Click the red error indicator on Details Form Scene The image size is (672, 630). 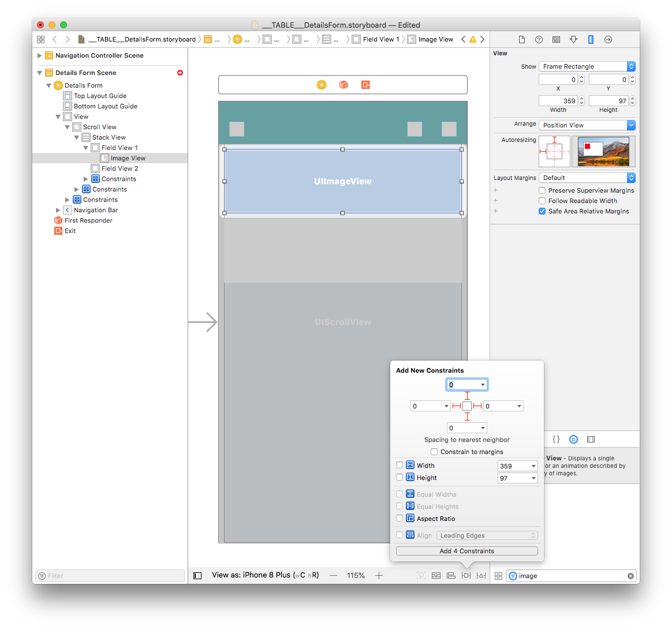[x=180, y=73]
